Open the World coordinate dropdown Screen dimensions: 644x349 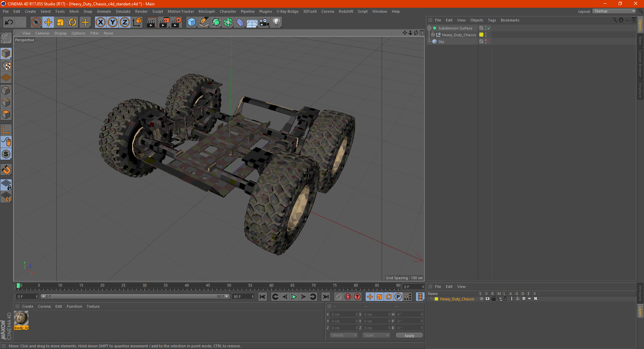(344, 335)
